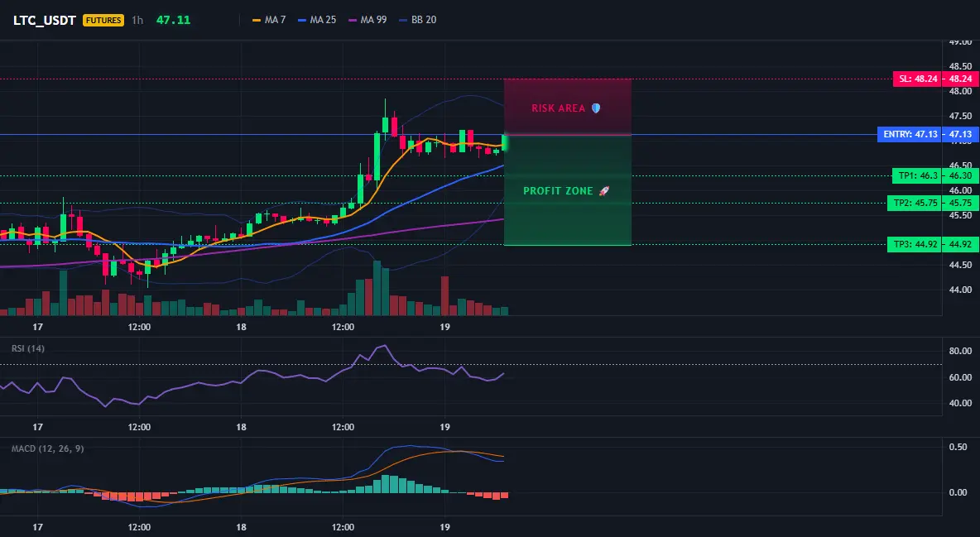Screen dimensions: 980x537
Task: Click the blue MA 25 legend color dash
Action: point(302,20)
